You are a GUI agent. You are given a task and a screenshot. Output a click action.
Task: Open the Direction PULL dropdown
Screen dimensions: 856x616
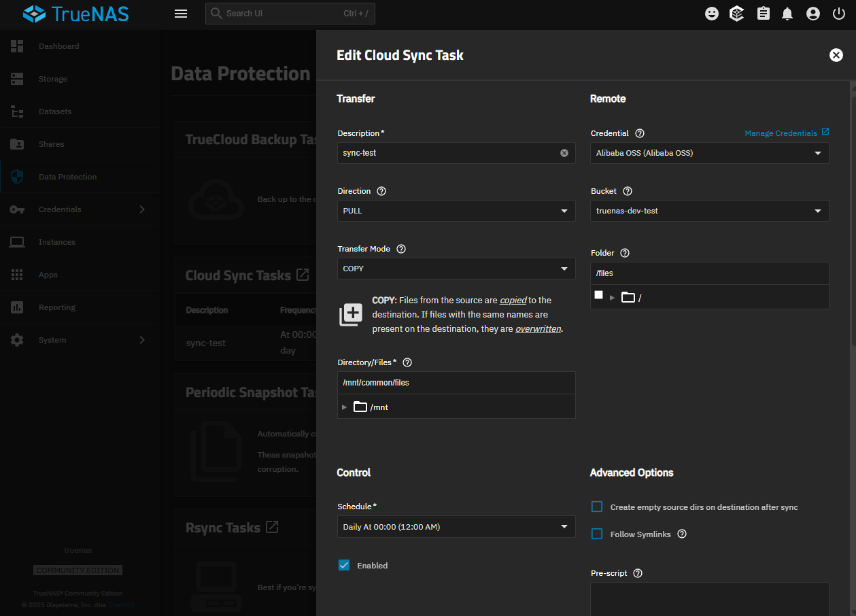click(456, 211)
